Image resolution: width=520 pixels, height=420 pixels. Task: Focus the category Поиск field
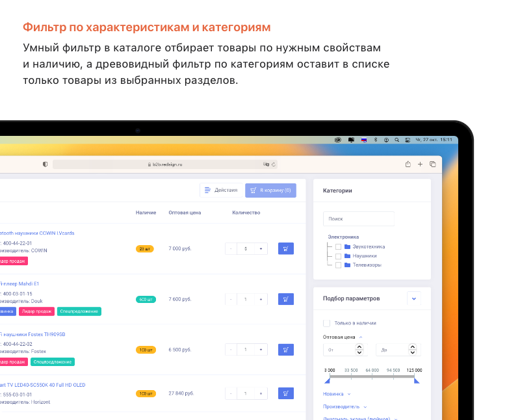click(x=359, y=218)
